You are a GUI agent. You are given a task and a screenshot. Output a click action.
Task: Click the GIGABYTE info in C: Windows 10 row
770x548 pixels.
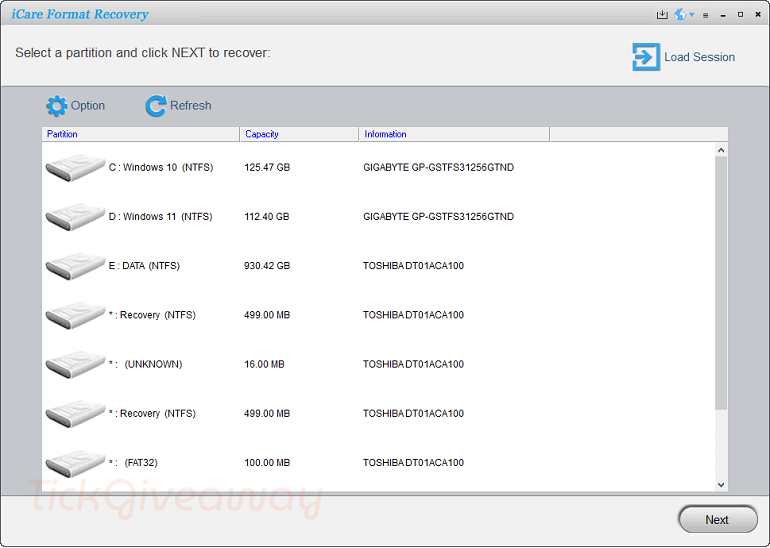[x=439, y=167]
